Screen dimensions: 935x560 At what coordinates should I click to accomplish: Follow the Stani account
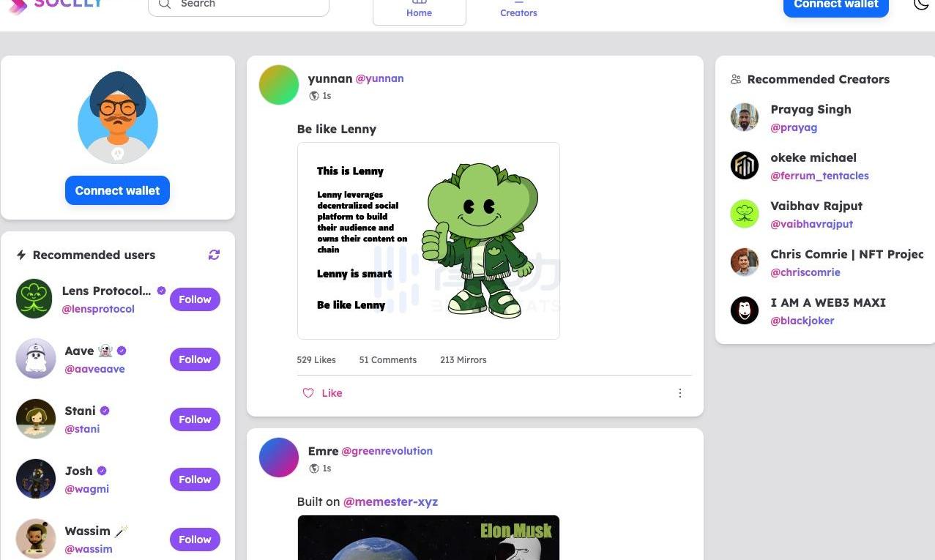coord(195,419)
